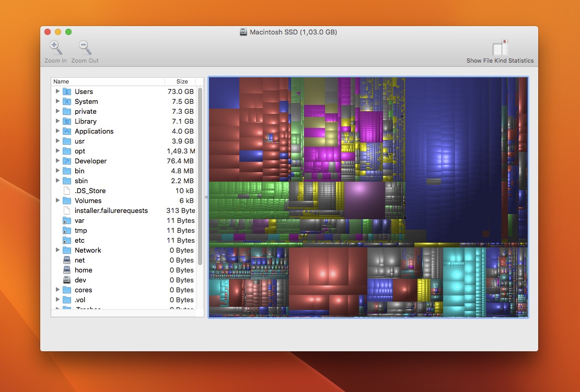Expand the private folder row
Viewport: 580px width, 392px height.
point(57,111)
